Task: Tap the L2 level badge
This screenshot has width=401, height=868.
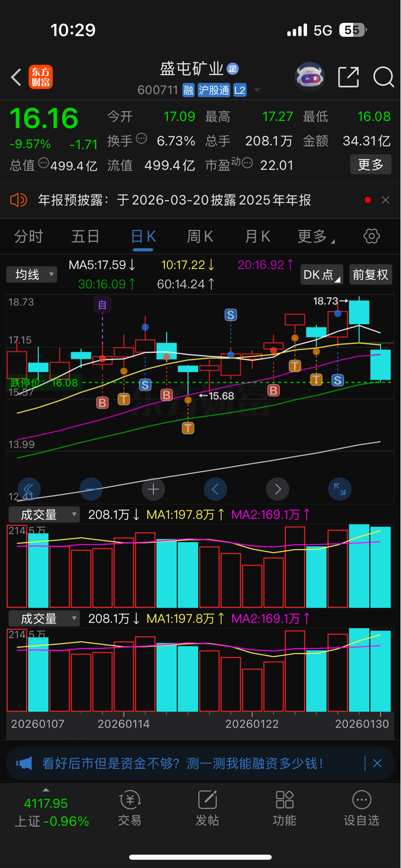Action: click(240, 90)
